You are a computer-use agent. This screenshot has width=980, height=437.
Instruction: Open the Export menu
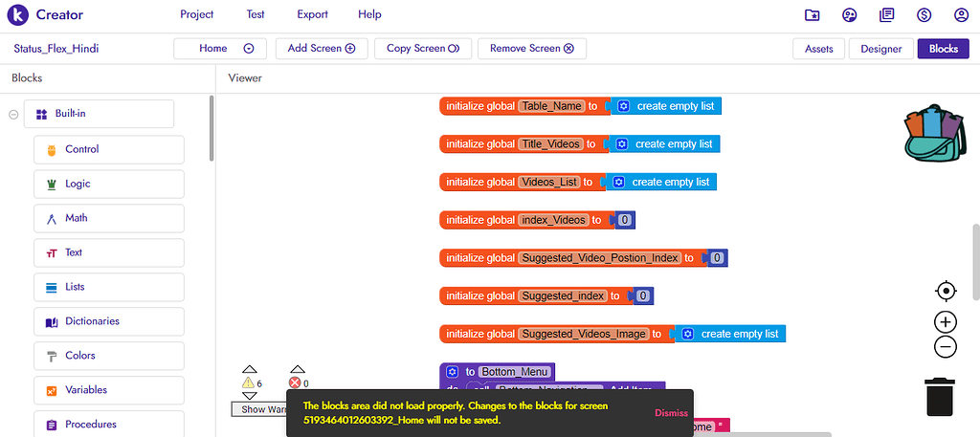(313, 14)
